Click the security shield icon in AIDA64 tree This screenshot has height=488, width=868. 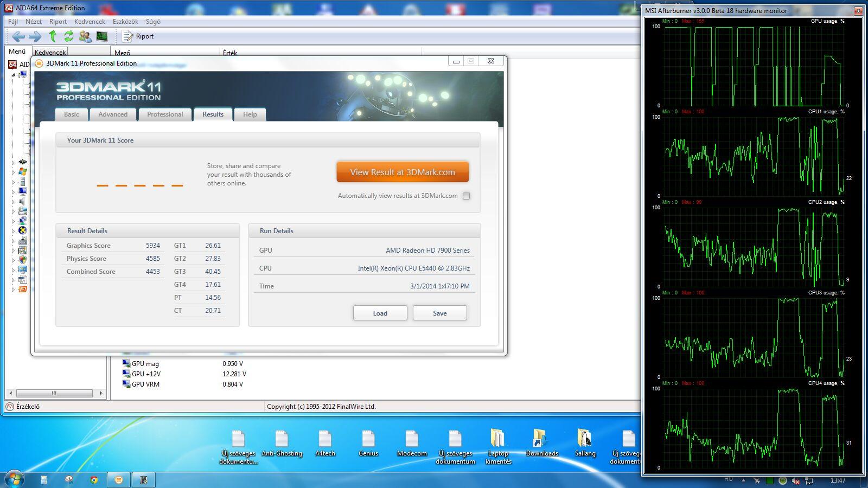pyautogui.click(x=22, y=260)
